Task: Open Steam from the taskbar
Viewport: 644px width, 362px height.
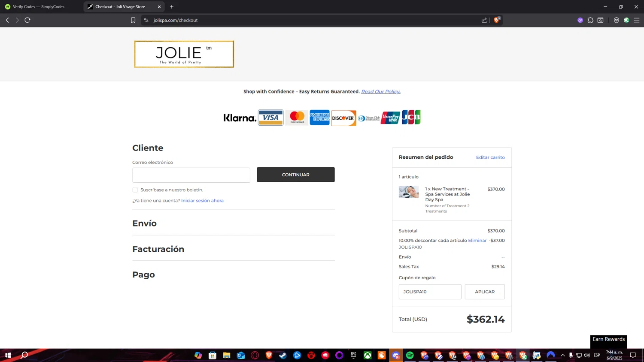Action: click(283, 355)
